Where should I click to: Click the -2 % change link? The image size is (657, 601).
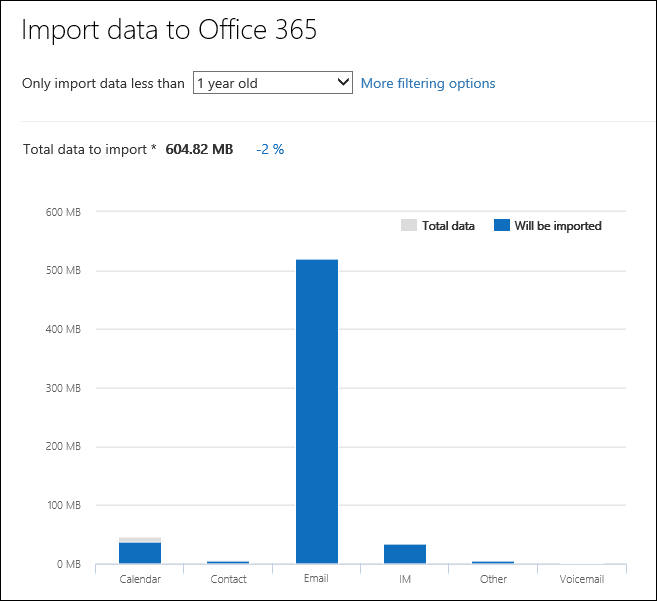pyautogui.click(x=270, y=149)
